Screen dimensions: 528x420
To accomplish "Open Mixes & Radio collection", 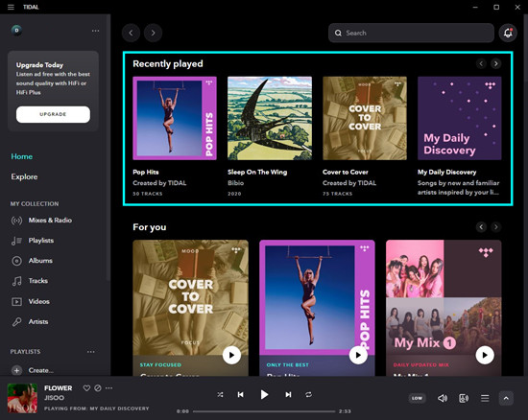I will tap(50, 221).
